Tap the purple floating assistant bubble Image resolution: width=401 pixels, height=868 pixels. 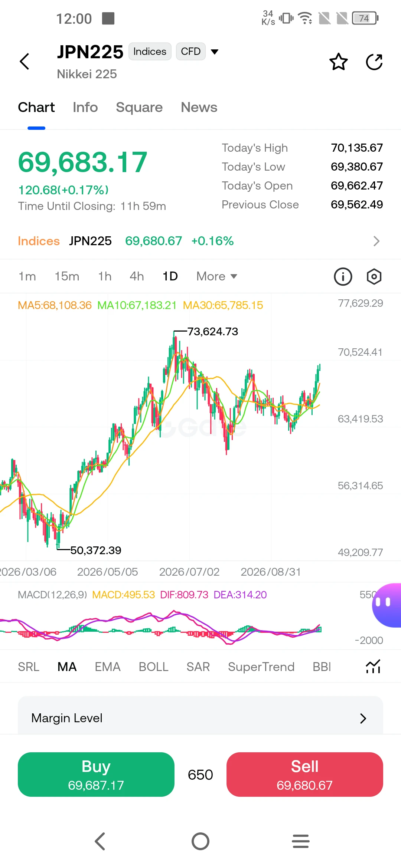click(387, 605)
